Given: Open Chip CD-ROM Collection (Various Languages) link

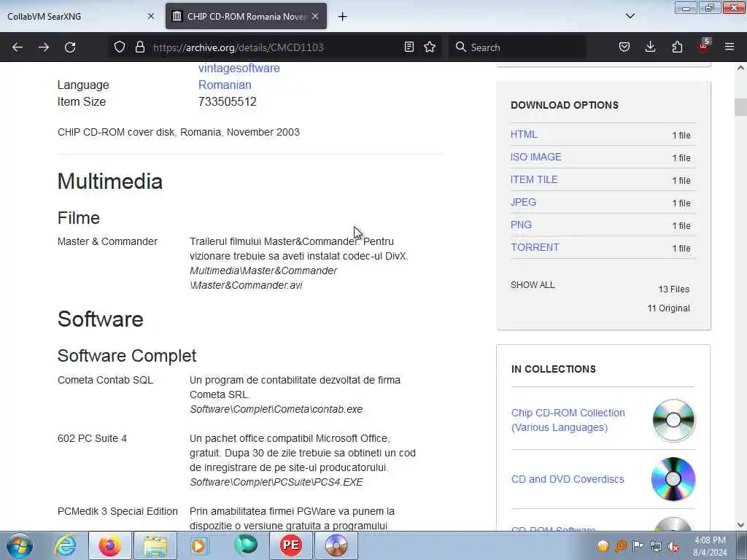Looking at the screenshot, I should (x=568, y=420).
